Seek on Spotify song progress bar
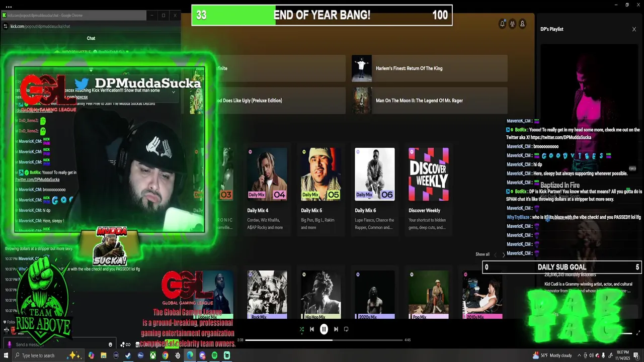 (x=324, y=340)
